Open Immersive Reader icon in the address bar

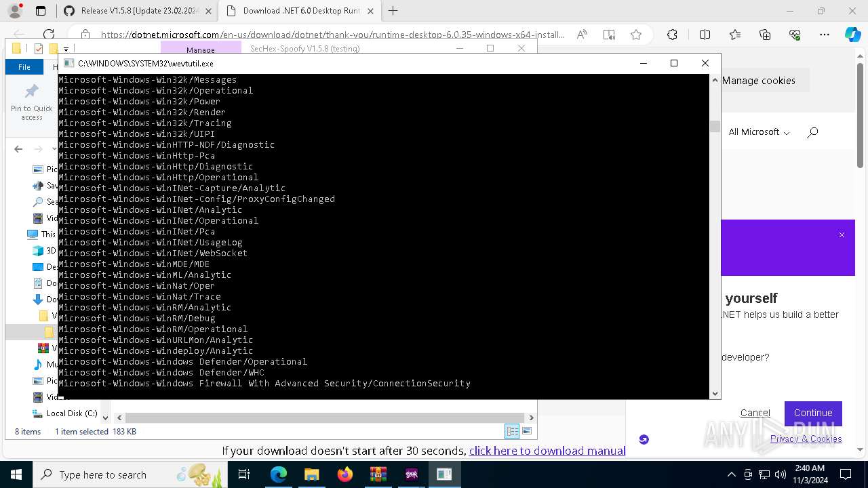609,35
